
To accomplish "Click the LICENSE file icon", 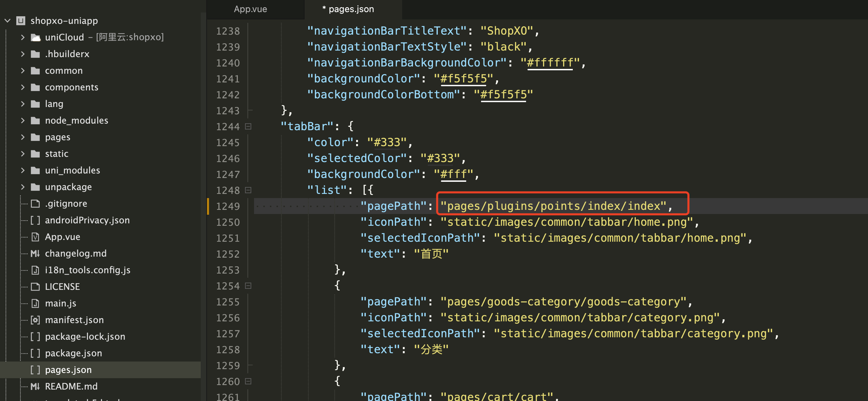I will pyautogui.click(x=35, y=287).
